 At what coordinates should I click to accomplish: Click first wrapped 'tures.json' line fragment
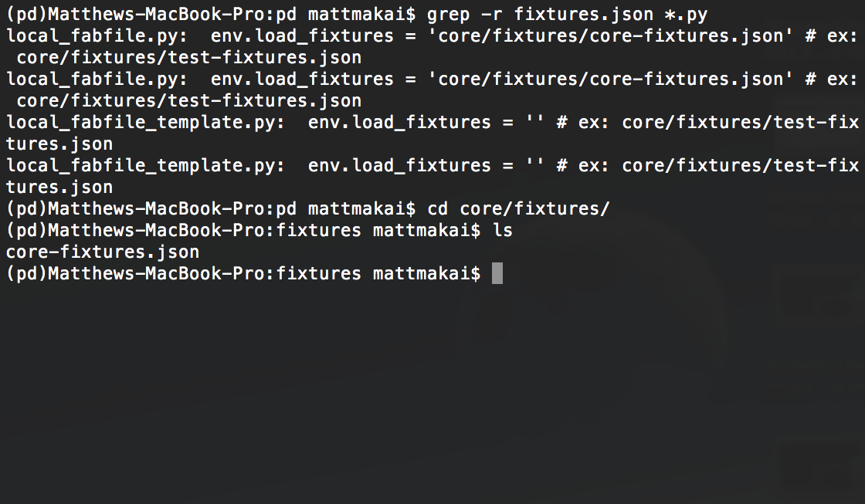[59, 144]
